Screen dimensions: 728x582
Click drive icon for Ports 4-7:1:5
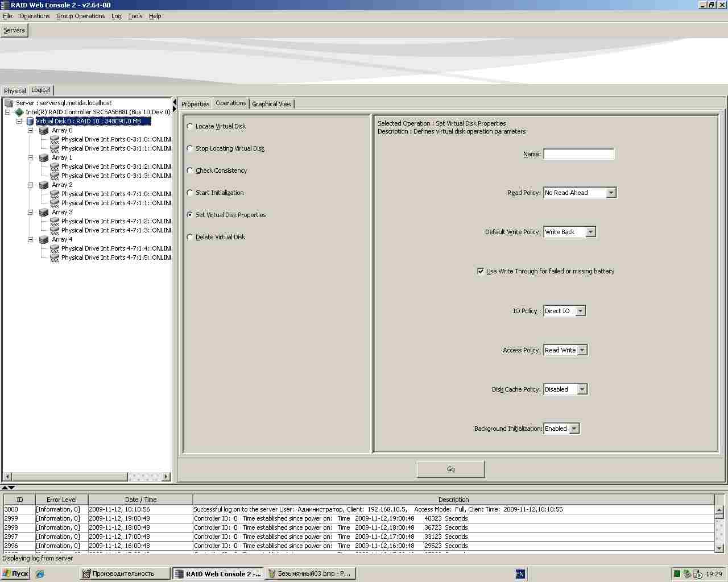click(55, 257)
